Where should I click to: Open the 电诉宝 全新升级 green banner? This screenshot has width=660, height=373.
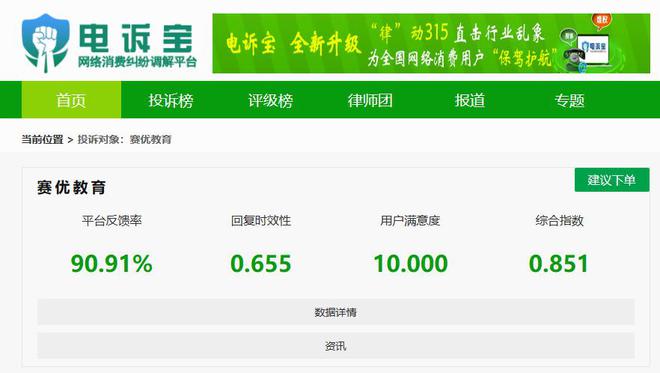(x=431, y=43)
